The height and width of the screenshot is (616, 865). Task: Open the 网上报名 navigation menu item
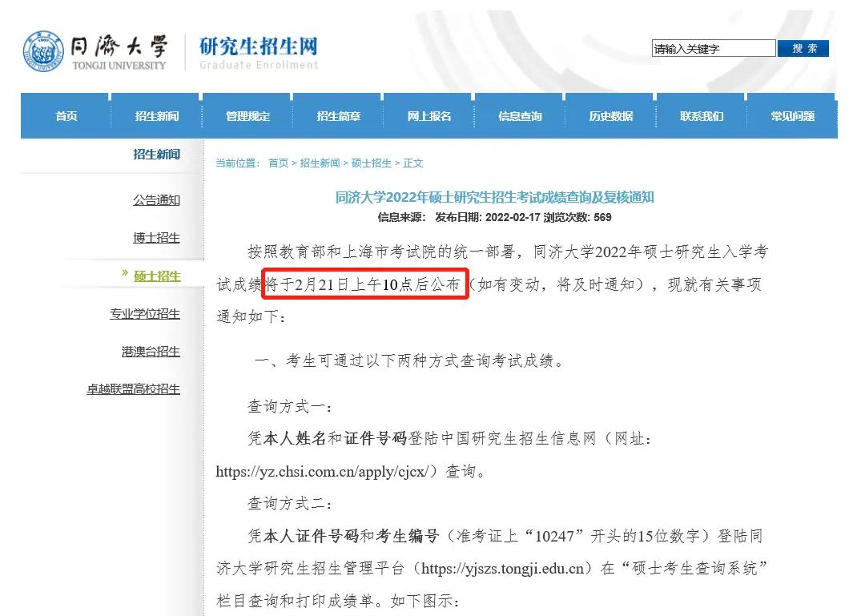coord(428,115)
